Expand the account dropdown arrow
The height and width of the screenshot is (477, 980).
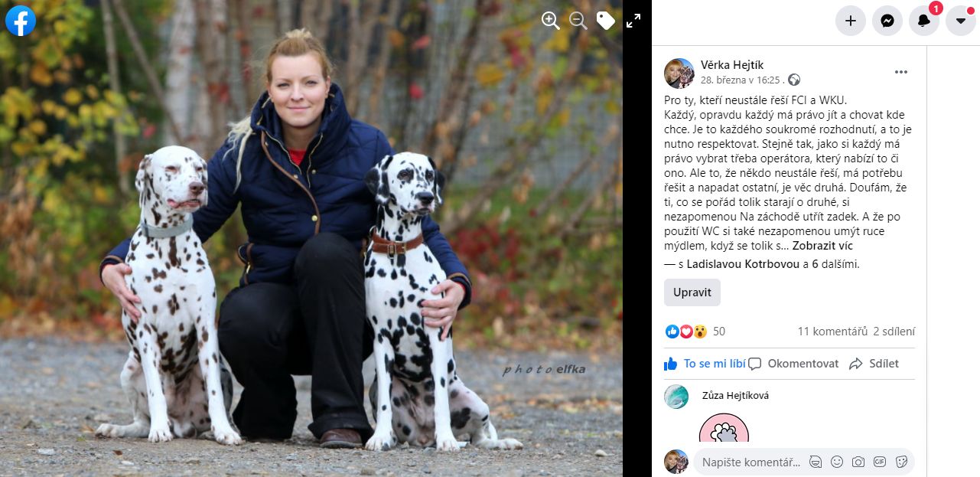coord(961,21)
